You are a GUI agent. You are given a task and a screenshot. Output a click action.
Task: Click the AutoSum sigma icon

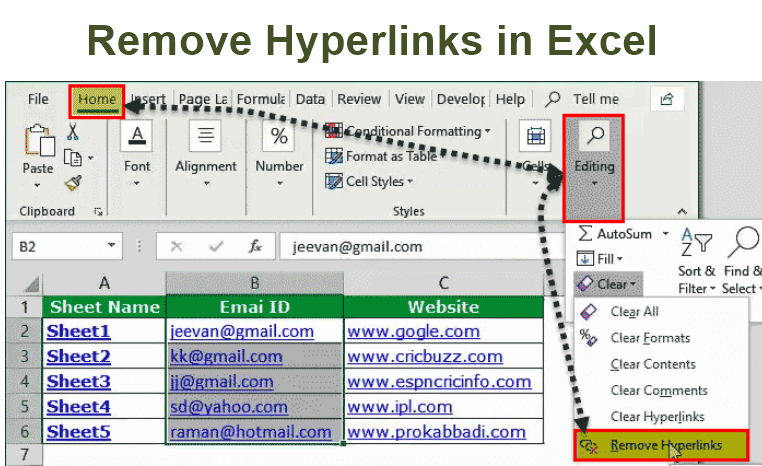tap(585, 234)
